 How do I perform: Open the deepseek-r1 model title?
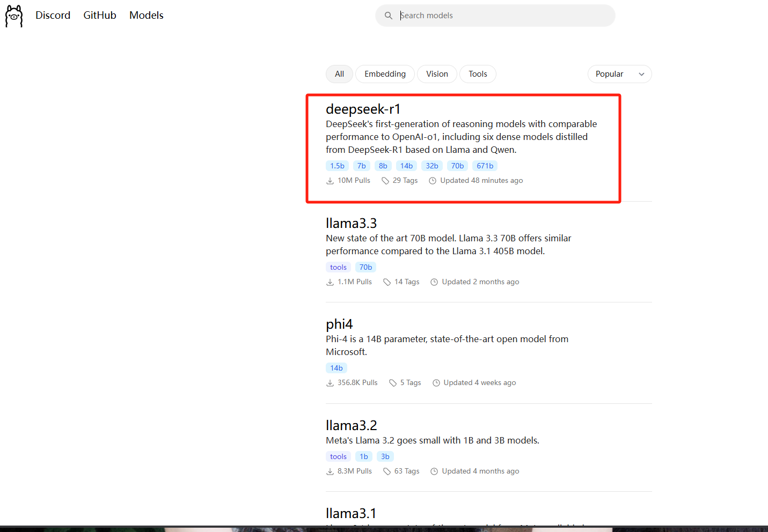pos(363,109)
